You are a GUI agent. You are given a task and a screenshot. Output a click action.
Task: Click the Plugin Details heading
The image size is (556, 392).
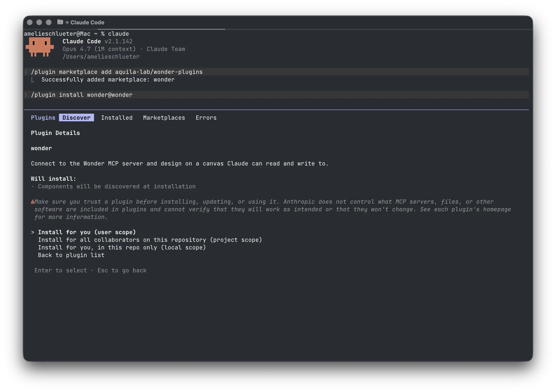point(55,133)
